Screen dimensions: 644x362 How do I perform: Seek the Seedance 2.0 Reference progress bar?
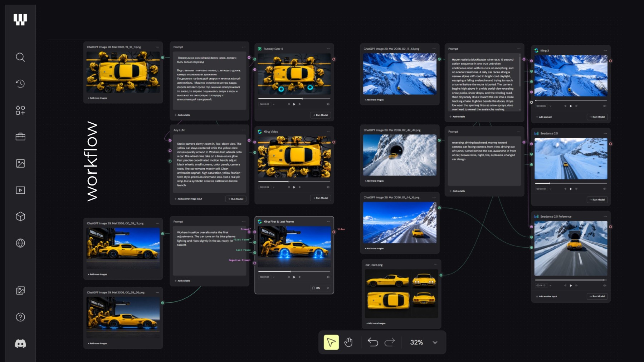571,280
